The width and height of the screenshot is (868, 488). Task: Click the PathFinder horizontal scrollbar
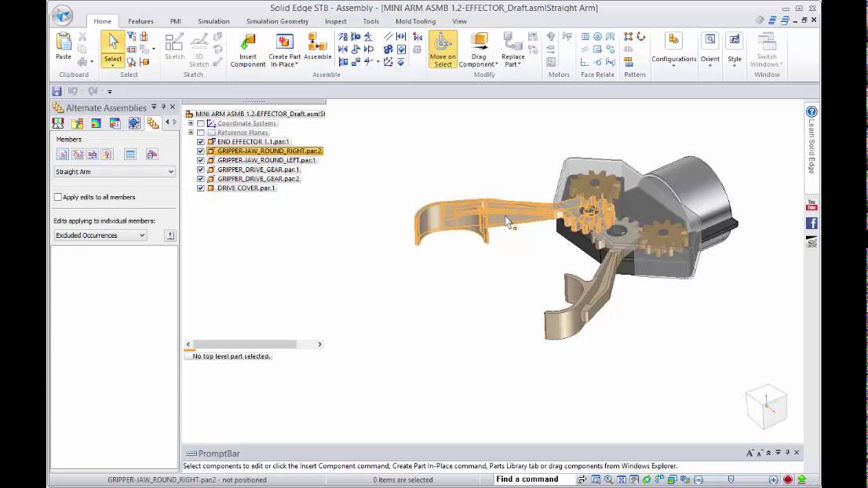coord(253,344)
